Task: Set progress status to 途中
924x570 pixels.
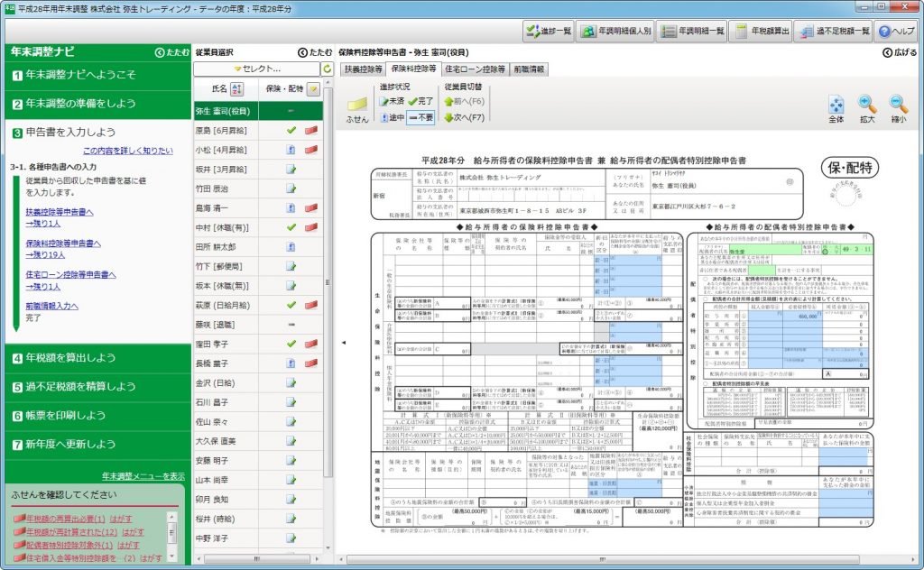Action: [x=392, y=117]
